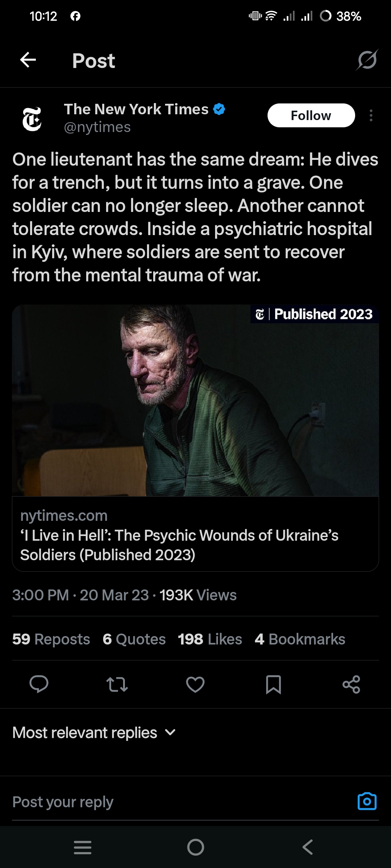The image size is (391, 868).
Task: Tap the Android home button
Action: pyautogui.click(x=195, y=847)
